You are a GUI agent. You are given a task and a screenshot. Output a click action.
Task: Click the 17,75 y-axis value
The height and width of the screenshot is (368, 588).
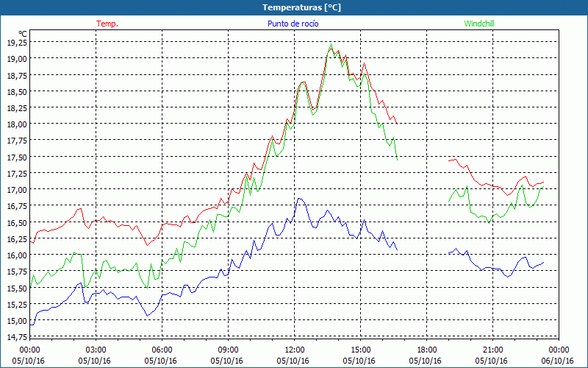[17, 141]
